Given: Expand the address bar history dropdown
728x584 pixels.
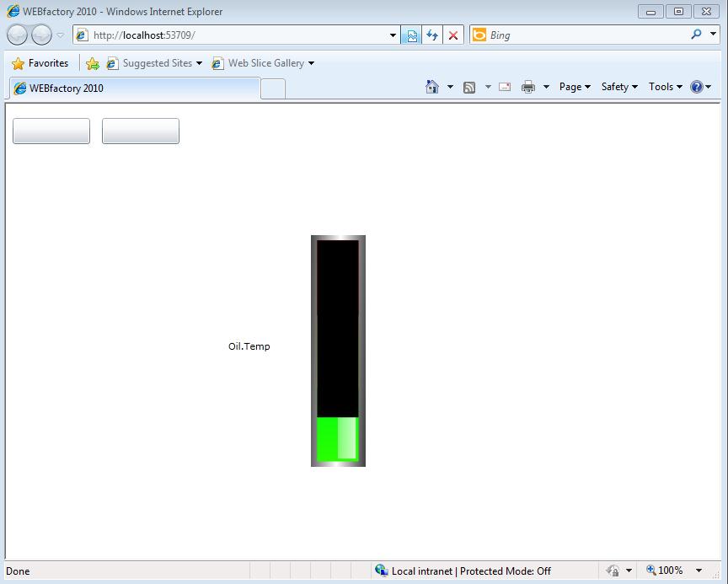Looking at the screenshot, I should (x=393, y=35).
